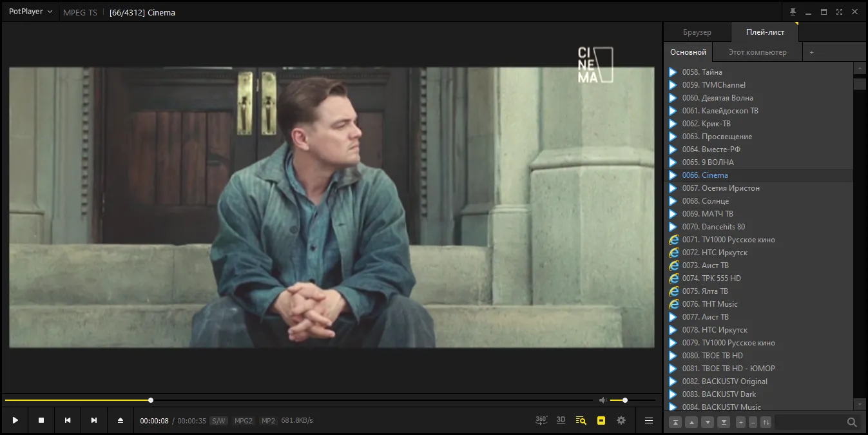Add an item with the playlist plus button

point(741,422)
